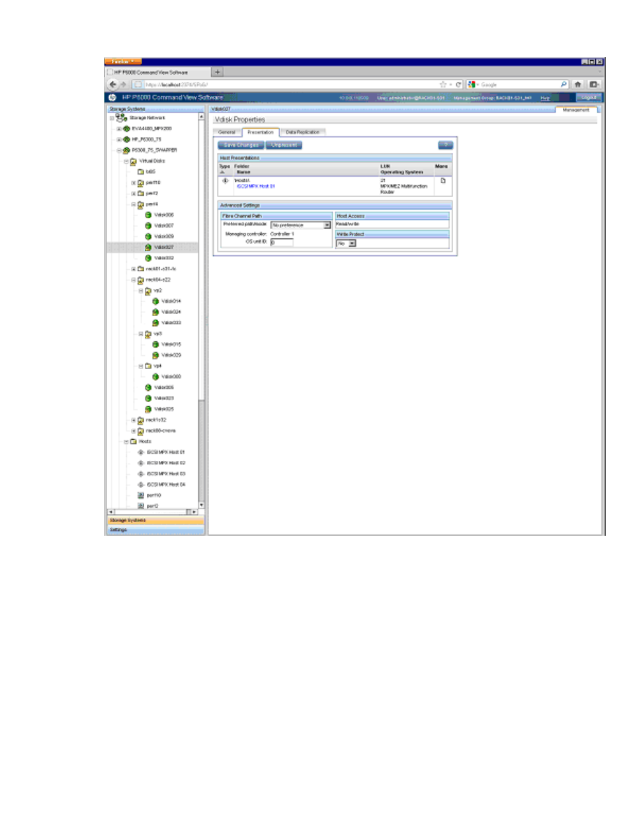Expand the HP_P6300_75 tree node

click(x=119, y=140)
